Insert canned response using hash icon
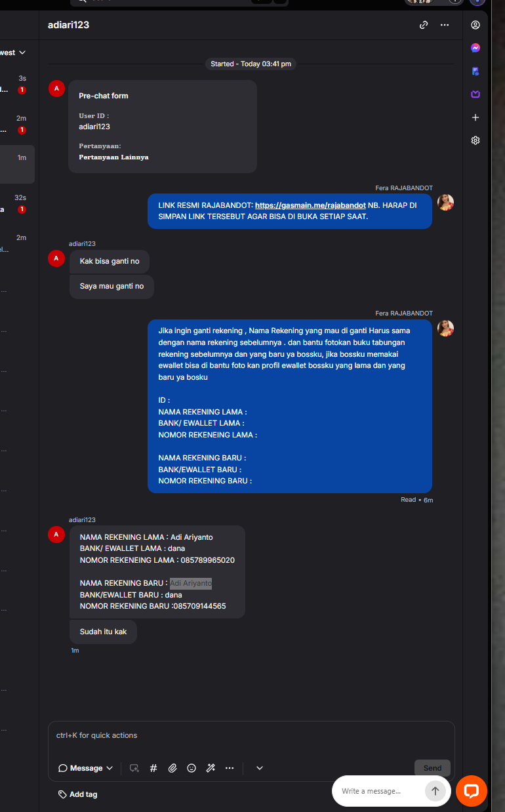The height and width of the screenshot is (812, 505). click(153, 768)
